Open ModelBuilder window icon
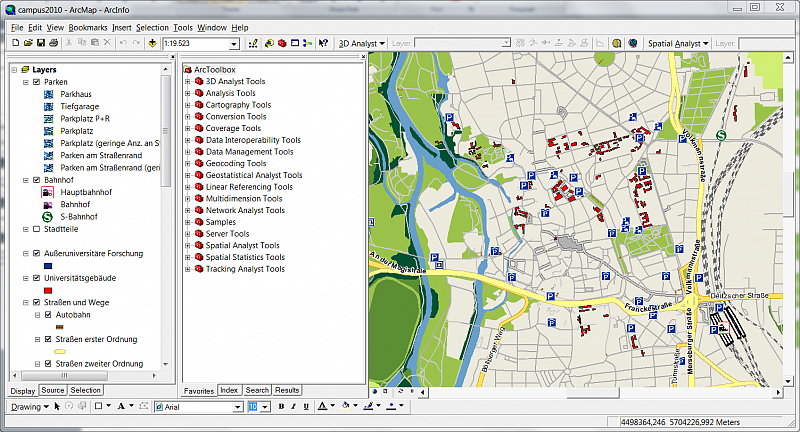 307,43
